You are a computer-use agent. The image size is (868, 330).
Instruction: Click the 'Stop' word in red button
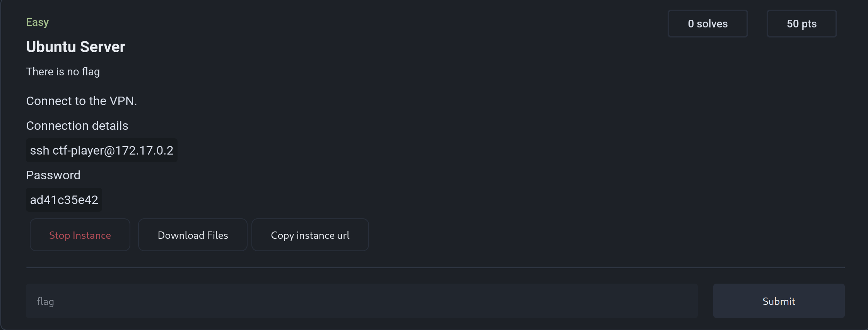pos(59,235)
